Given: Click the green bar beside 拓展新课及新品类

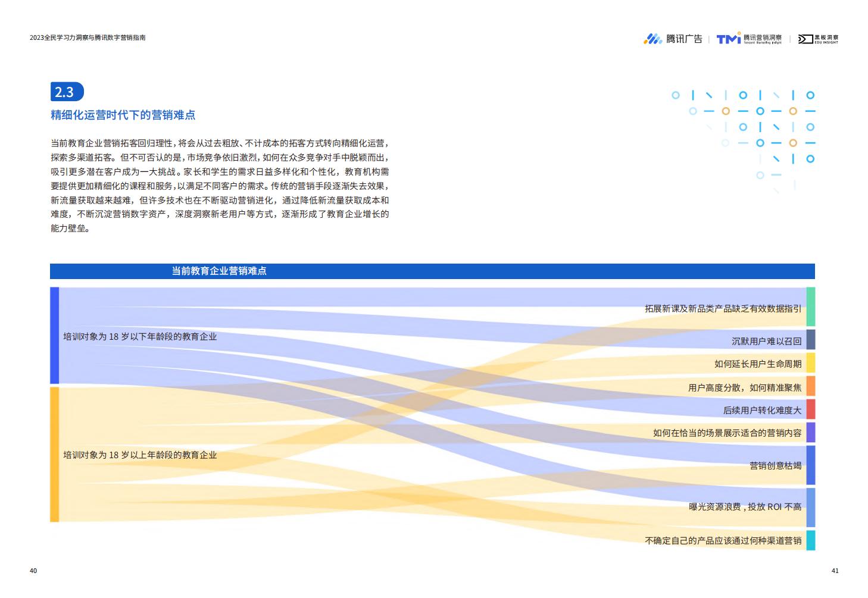Looking at the screenshot, I should coord(810,306).
